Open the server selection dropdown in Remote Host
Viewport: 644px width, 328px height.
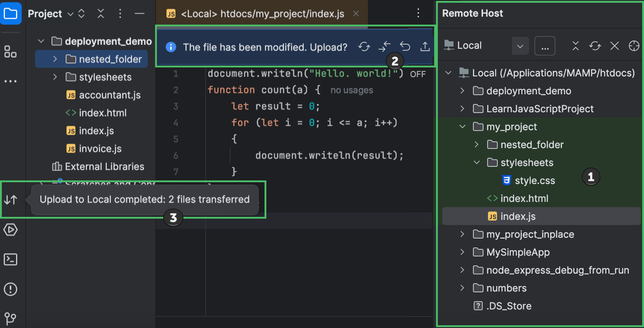pos(520,45)
